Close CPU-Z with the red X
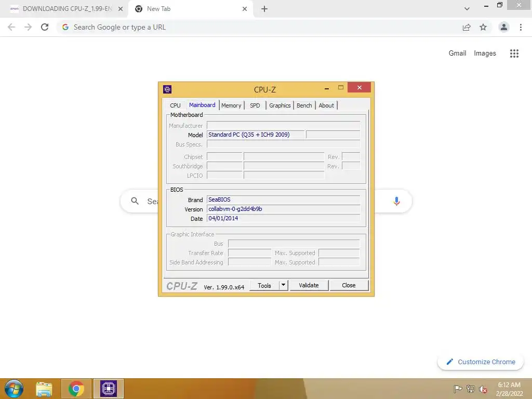 click(360, 87)
